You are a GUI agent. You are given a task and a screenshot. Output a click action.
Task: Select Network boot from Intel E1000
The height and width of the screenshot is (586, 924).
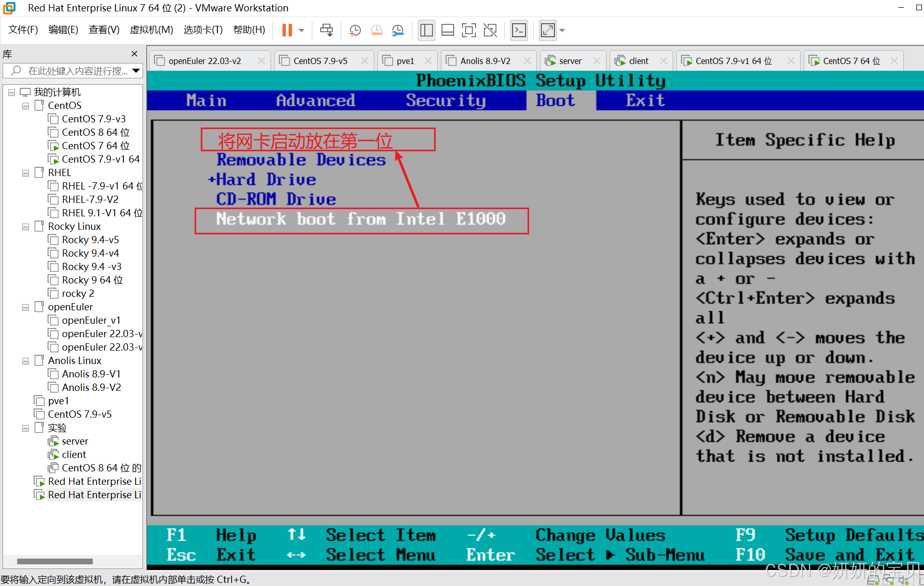point(361,219)
